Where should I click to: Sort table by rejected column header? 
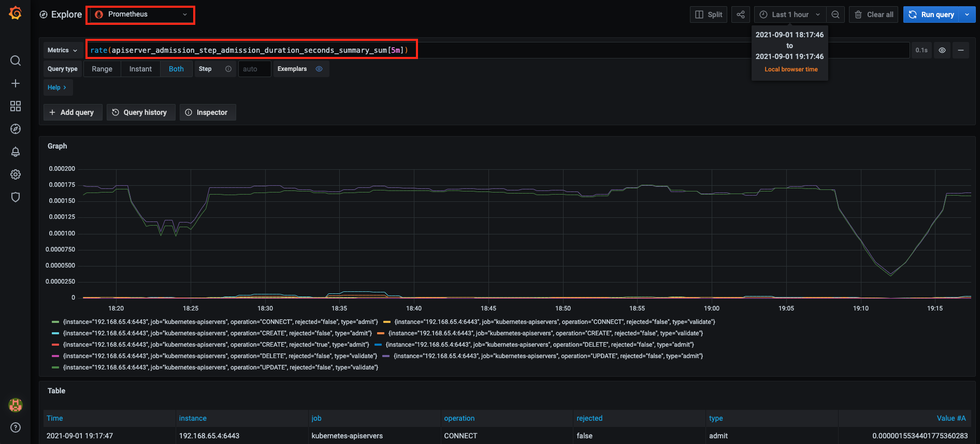[x=589, y=418]
